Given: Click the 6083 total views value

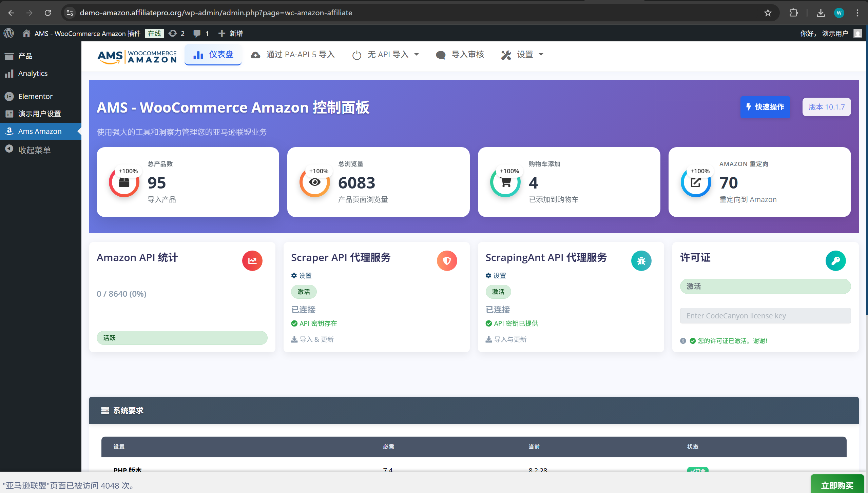Looking at the screenshot, I should click(356, 183).
